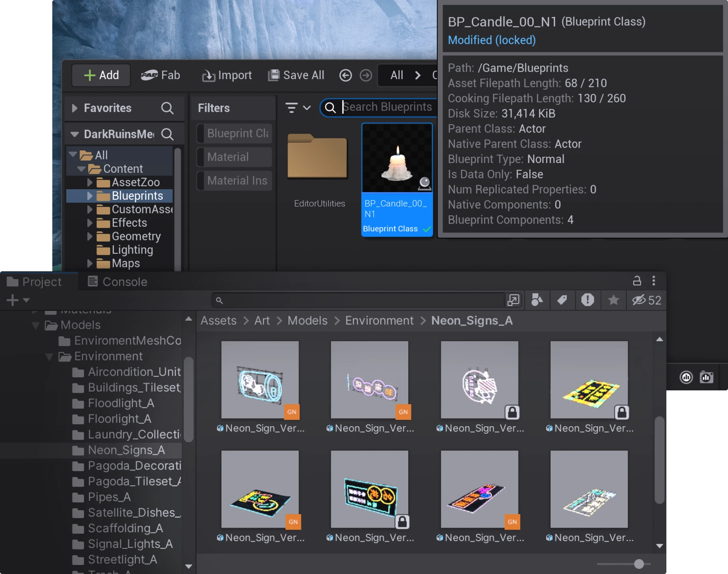This screenshot has height=574, width=728.
Task: Collapse the Environment folder
Action: pyautogui.click(x=49, y=356)
